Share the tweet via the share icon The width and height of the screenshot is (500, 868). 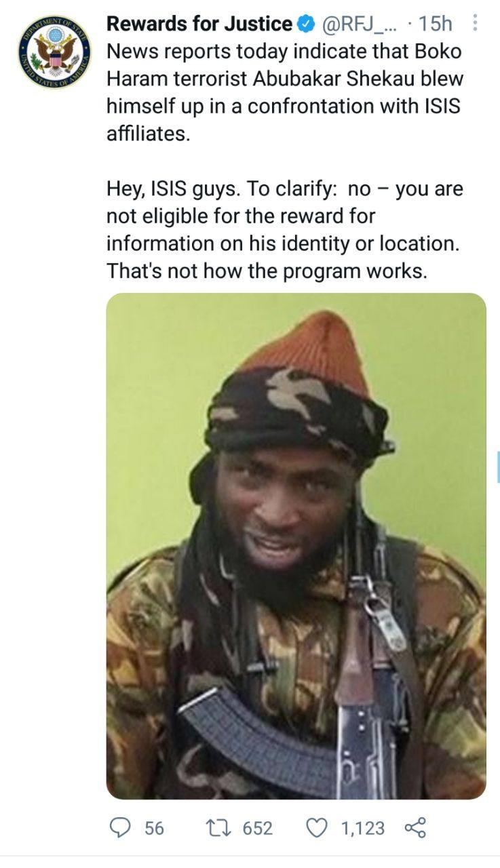tap(415, 828)
